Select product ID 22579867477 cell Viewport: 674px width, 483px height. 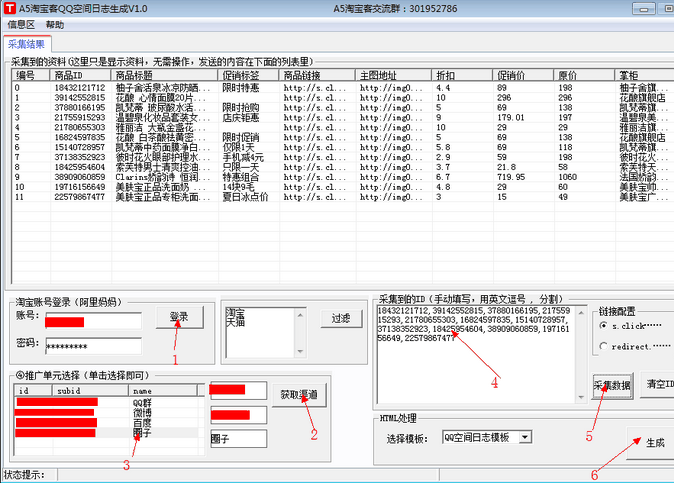pos(80,197)
